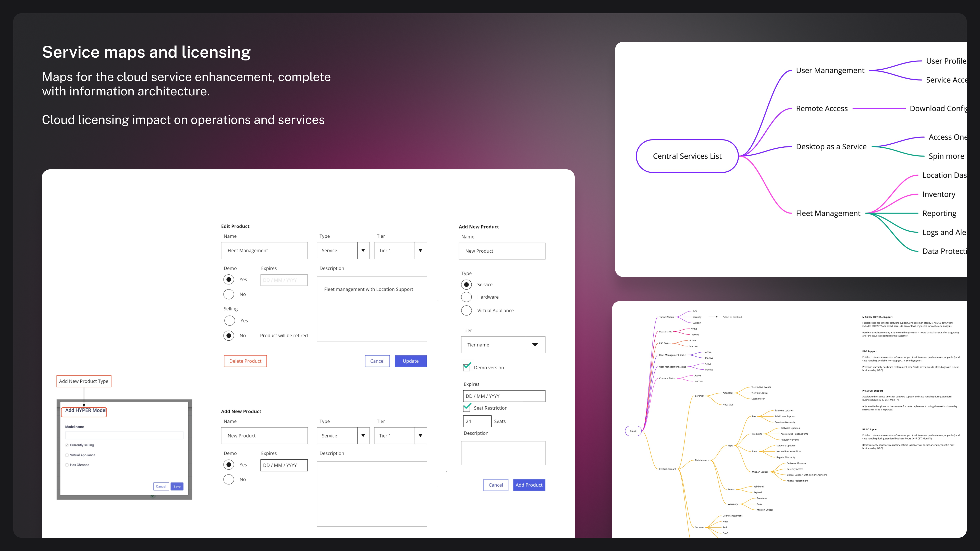Expand Type dropdown in lower Add New Product
The image size is (980, 551).
[x=363, y=436]
